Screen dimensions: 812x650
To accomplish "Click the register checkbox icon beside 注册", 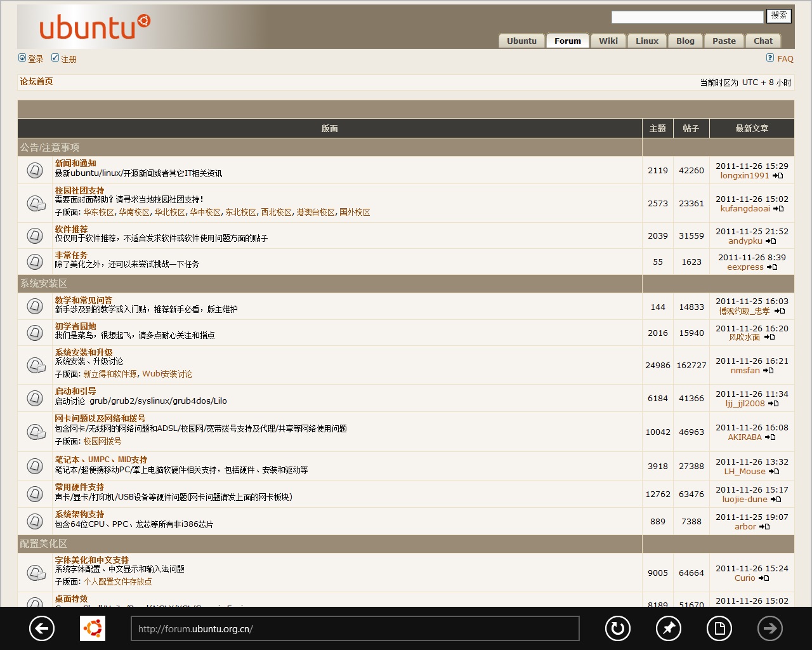I will tap(55, 58).
